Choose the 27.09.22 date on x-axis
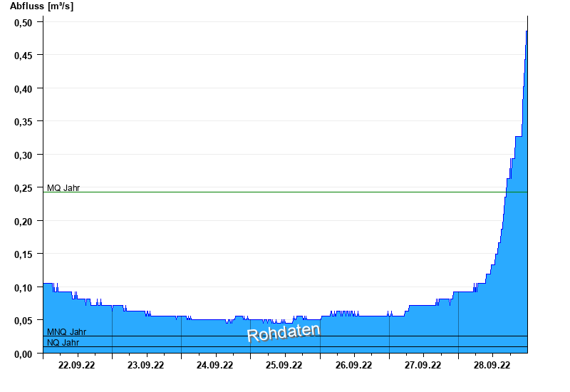The image size is (570, 392). click(423, 365)
